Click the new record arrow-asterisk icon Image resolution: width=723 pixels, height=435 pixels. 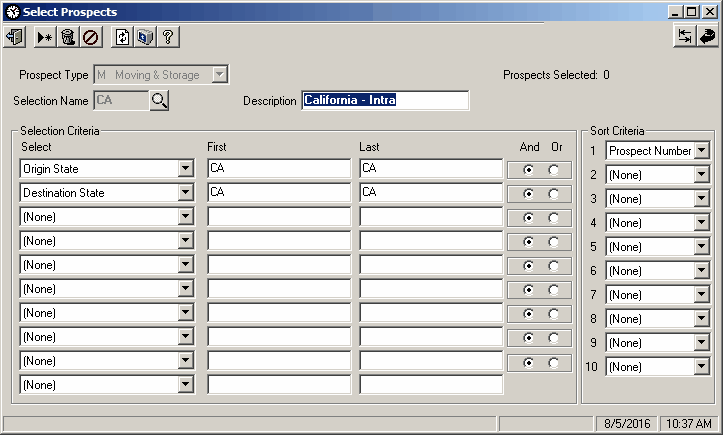click(x=45, y=37)
